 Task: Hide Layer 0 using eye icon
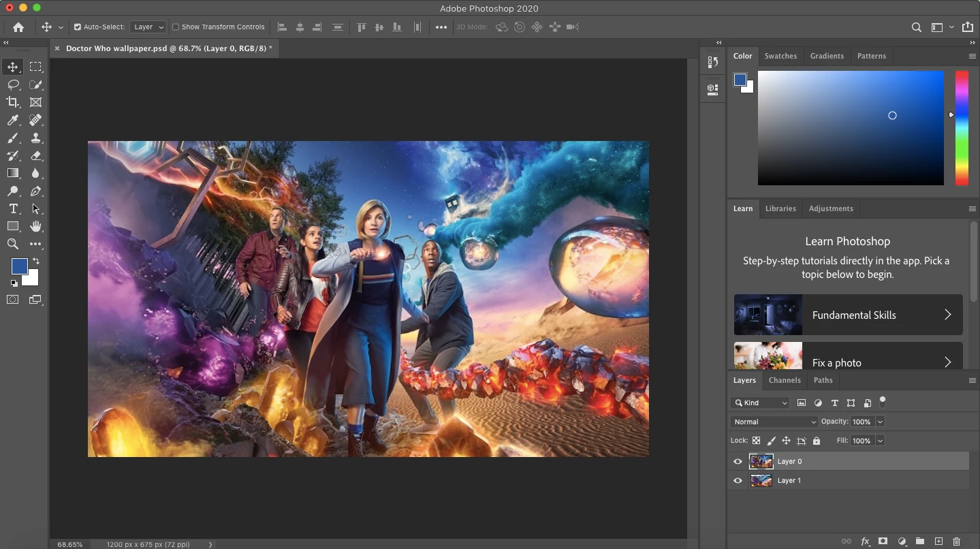[738, 462]
